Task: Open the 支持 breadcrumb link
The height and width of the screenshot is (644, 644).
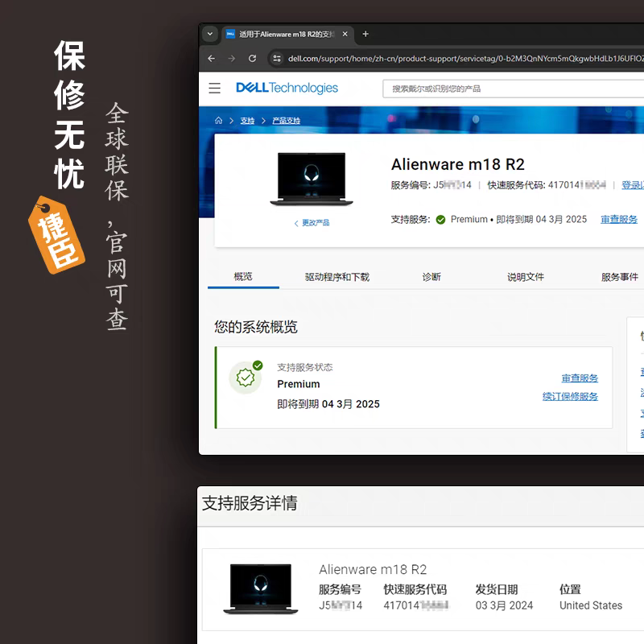Action: pos(247,121)
